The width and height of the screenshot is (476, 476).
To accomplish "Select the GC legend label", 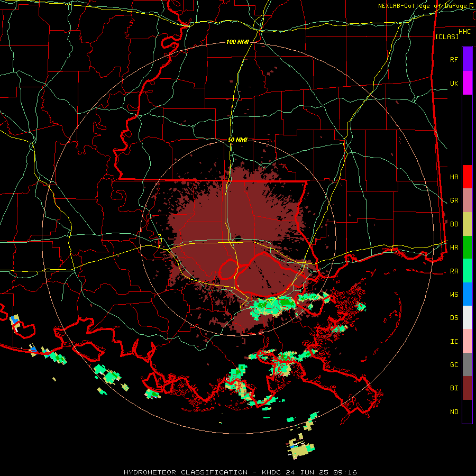I will pyautogui.click(x=454, y=365).
